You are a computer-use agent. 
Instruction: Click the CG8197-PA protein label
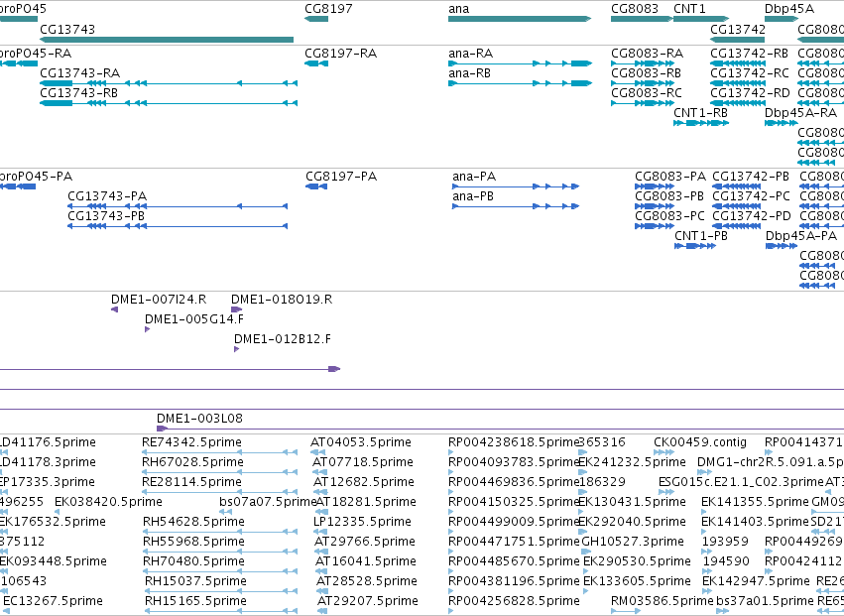coord(341,177)
